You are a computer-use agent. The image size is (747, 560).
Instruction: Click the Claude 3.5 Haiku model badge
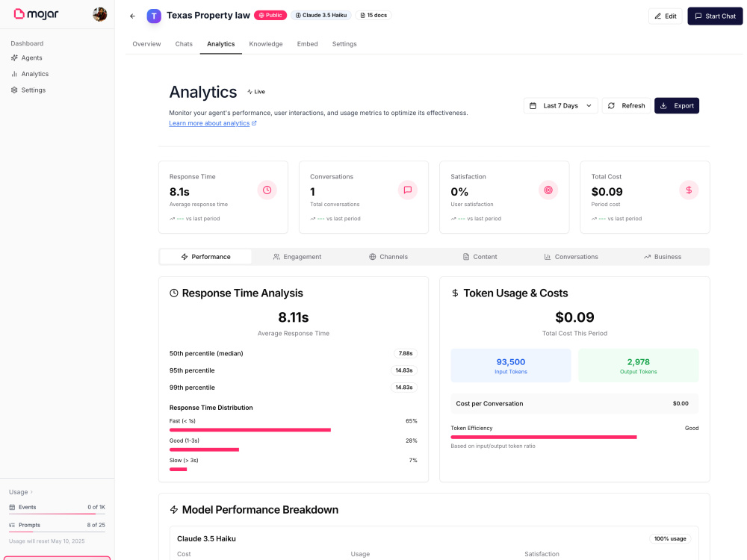pos(320,15)
